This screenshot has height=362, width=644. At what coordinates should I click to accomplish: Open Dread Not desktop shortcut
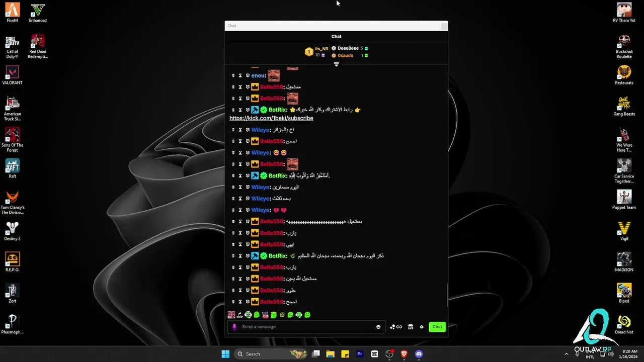coord(624,324)
